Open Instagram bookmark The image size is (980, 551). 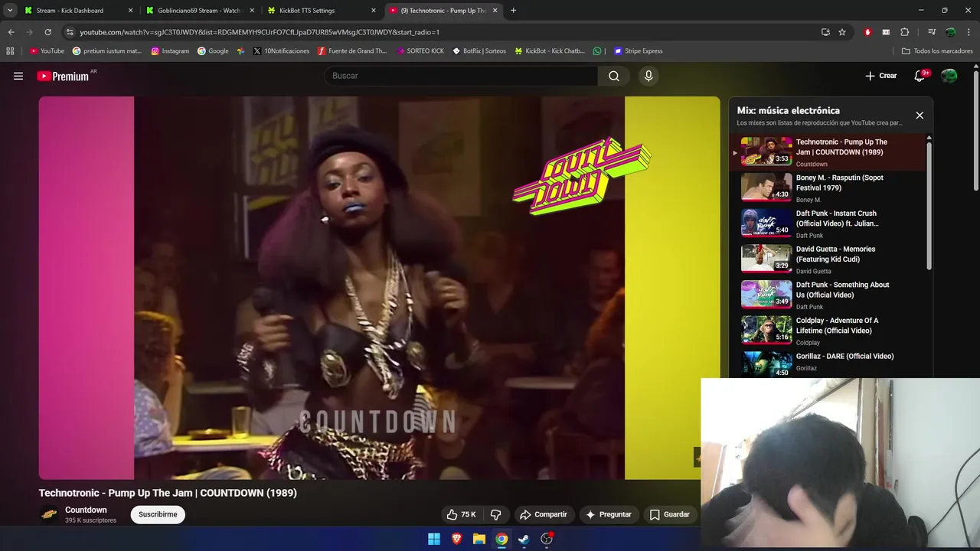tap(170, 51)
